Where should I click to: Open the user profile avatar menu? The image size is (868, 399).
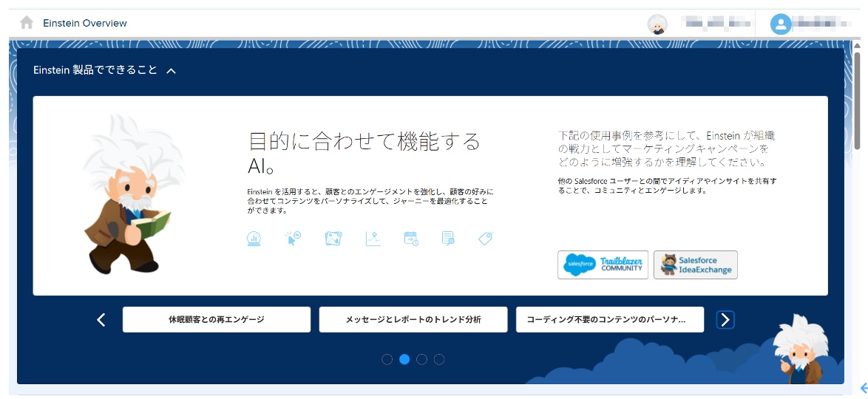pyautogui.click(x=781, y=24)
